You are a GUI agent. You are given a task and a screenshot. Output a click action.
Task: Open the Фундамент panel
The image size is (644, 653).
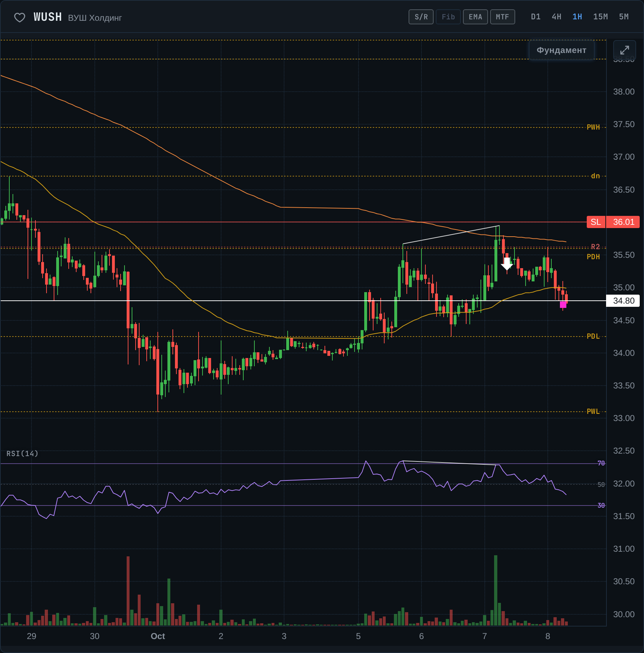pyautogui.click(x=561, y=50)
